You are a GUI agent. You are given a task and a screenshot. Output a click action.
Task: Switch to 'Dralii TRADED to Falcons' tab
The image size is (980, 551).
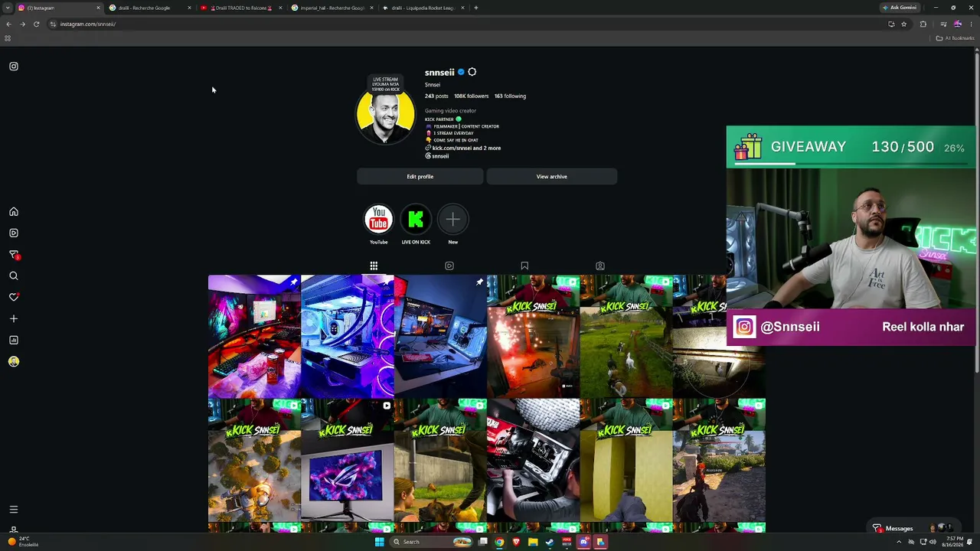click(242, 8)
